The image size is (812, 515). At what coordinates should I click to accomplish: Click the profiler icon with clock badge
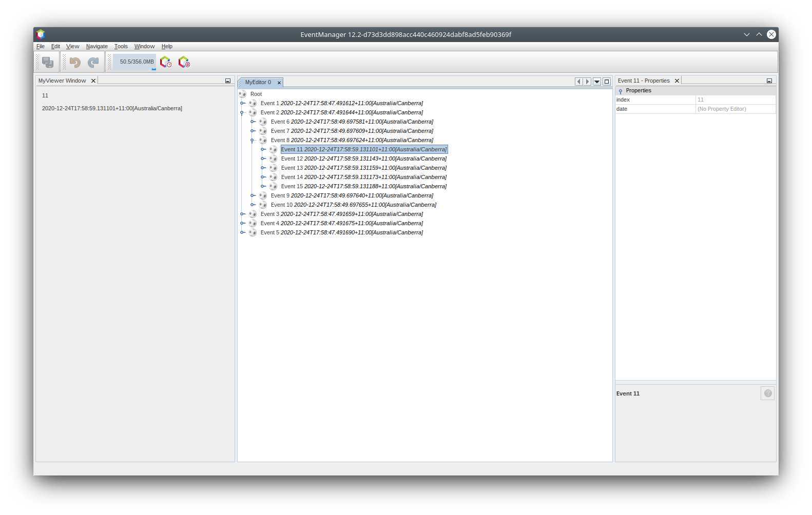coord(165,62)
